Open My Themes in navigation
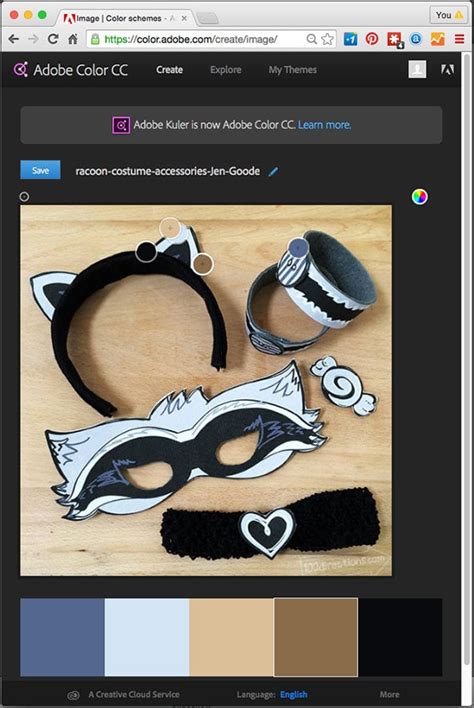474x708 pixels. pyautogui.click(x=293, y=70)
